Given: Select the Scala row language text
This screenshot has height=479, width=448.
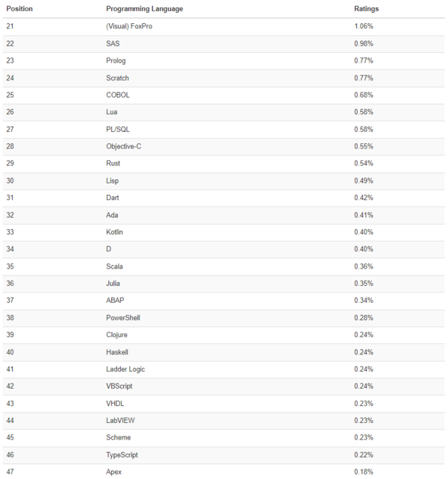Looking at the screenshot, I should click(115, 266).
